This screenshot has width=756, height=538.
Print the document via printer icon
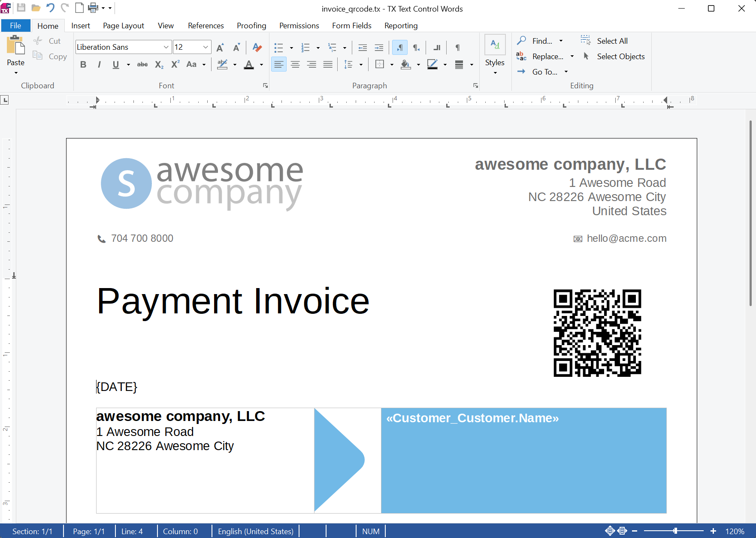[x=93, y=8]
